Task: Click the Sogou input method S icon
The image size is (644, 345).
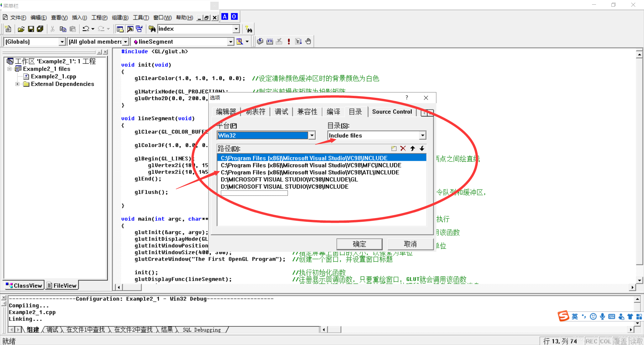Action: 563,316
